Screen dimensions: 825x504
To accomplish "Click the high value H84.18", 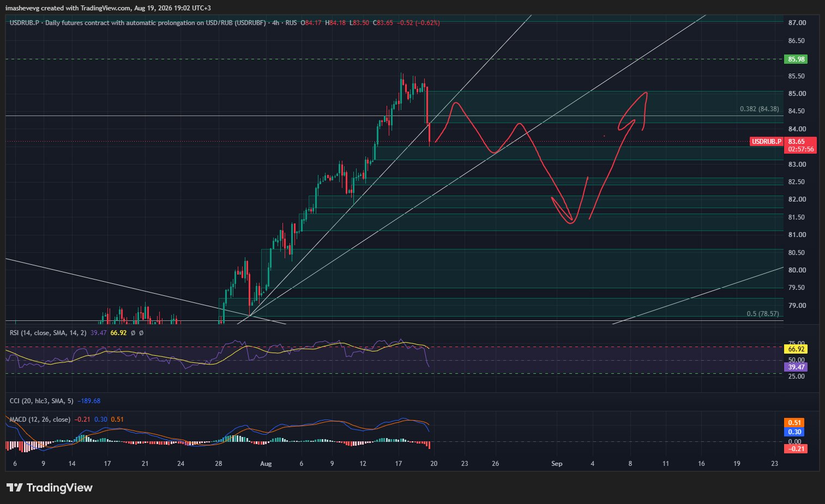I will 335,23.
